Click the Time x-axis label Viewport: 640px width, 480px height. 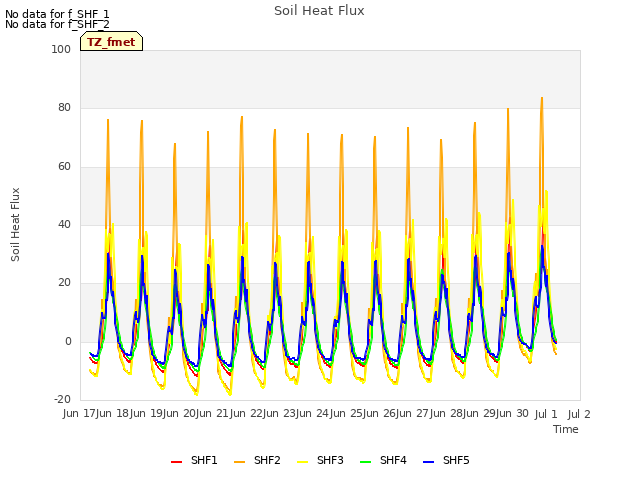click(x=566, y=429)
